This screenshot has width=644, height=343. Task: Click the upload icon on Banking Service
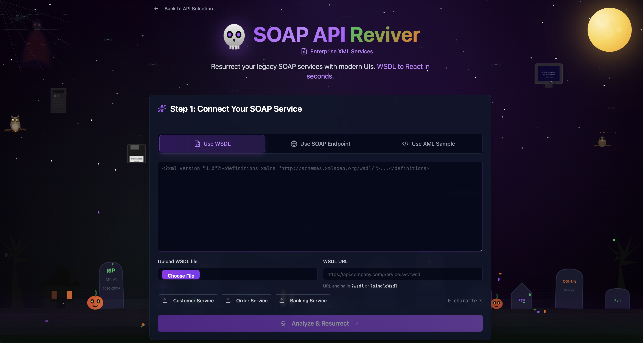282,301
